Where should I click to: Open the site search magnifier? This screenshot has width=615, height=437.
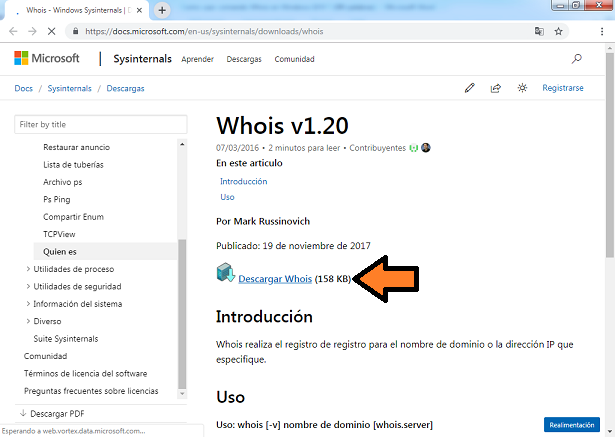click(576, 59)
